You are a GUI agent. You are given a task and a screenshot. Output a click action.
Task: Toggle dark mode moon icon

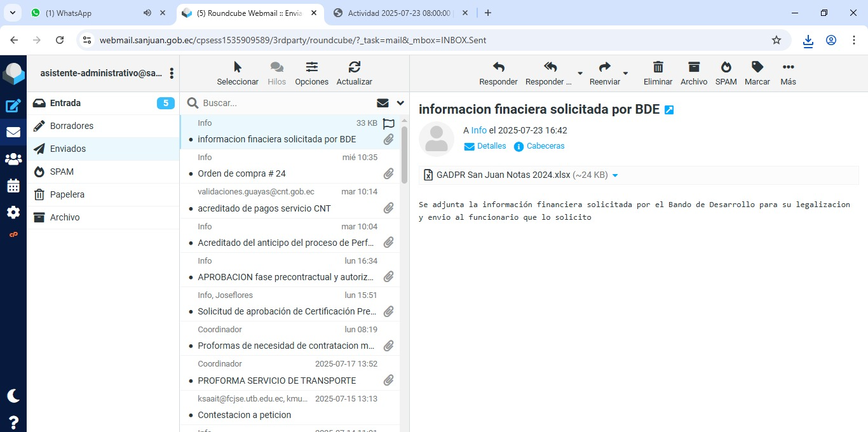coord(13,396)
